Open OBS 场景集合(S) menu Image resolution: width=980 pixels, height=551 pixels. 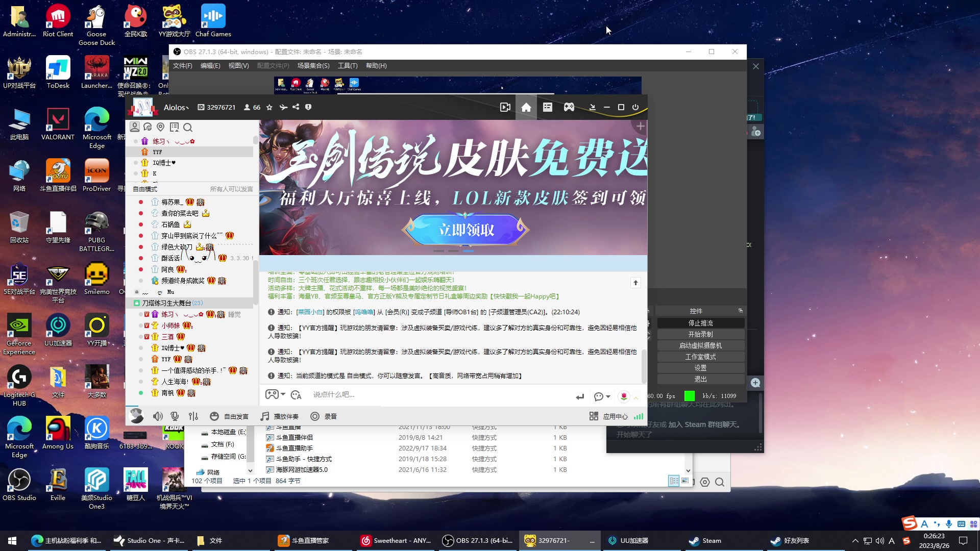pyautogui.click(x=313, y=66)
